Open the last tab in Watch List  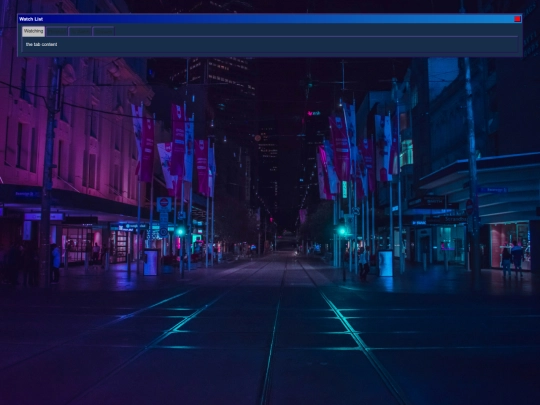(103, 32)
